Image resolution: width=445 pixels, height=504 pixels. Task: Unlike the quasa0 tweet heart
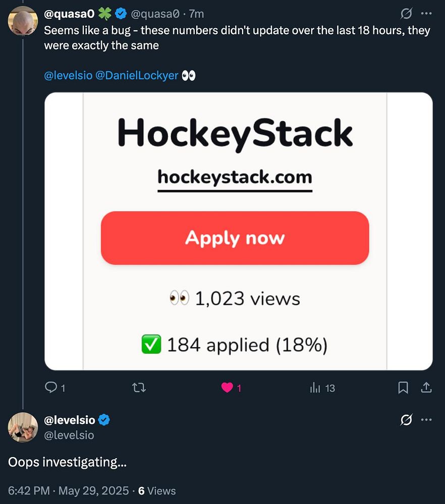click(228, 388)
